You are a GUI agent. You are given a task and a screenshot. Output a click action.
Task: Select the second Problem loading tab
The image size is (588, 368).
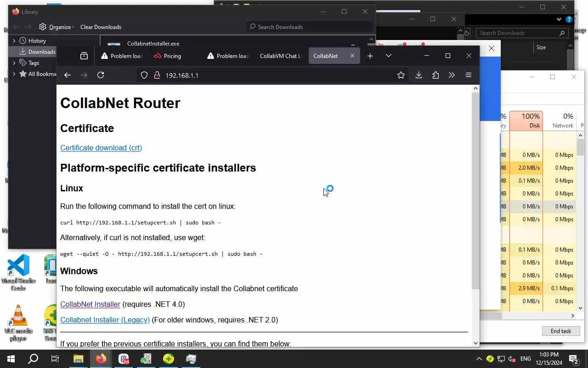click(x=228, y=56)
